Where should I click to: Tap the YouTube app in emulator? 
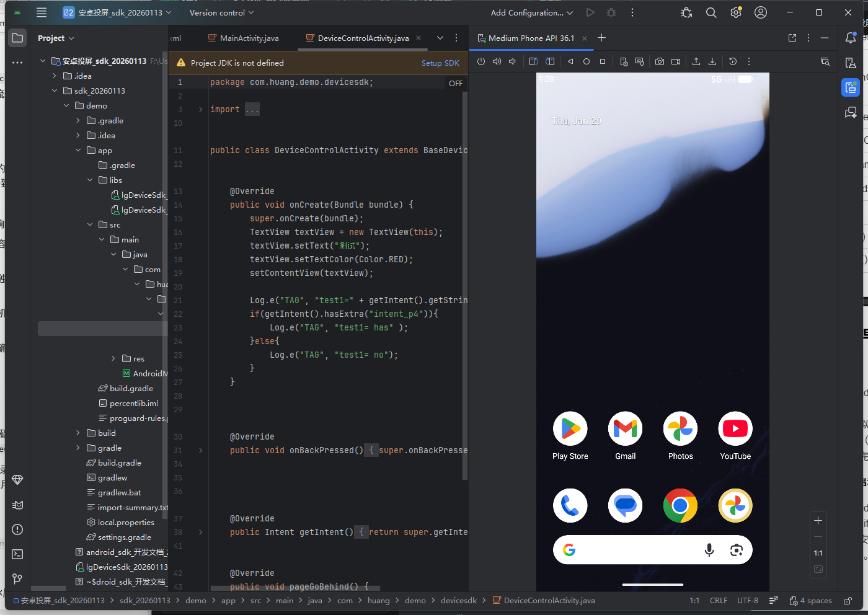tap(735, 429)
